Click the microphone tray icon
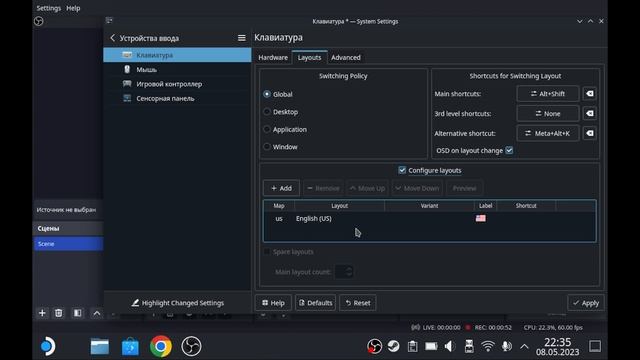Screen dimensions: 640x360 (507, 346)
